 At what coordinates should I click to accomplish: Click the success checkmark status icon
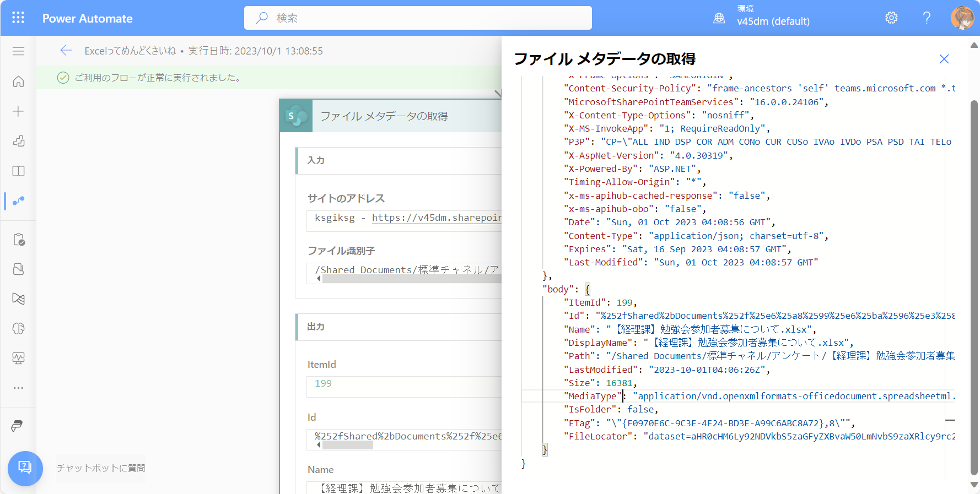point(63,78)
